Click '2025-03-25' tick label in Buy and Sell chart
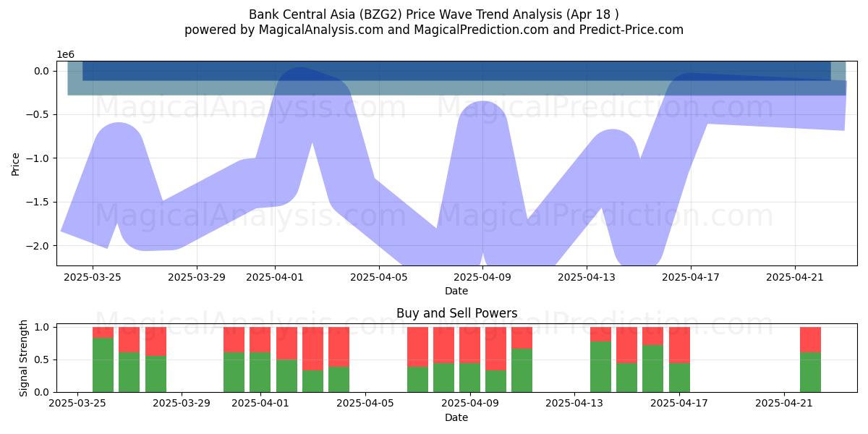The width and height of the screenshot is (868, 434). tap(77, 403)
